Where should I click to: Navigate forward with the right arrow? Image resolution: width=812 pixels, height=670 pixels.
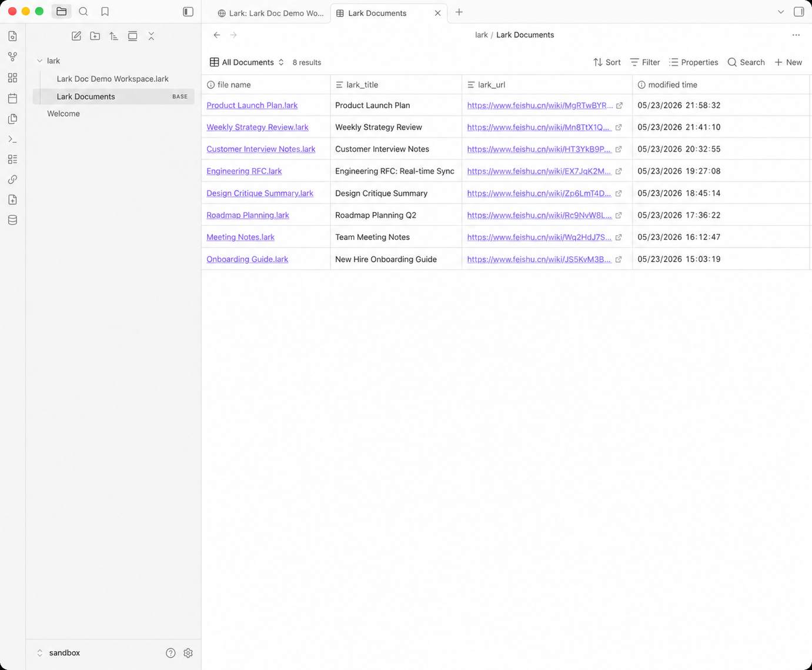(x=233, y=35)
